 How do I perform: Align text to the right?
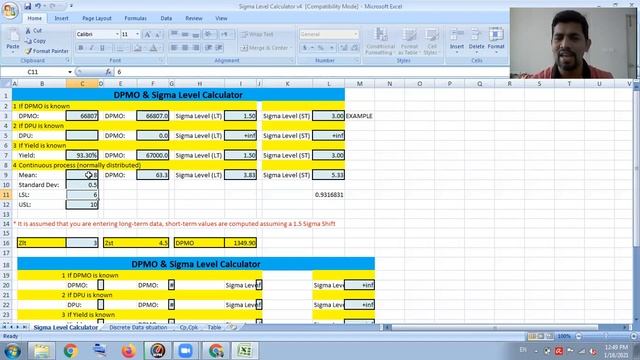click(196, 48)
